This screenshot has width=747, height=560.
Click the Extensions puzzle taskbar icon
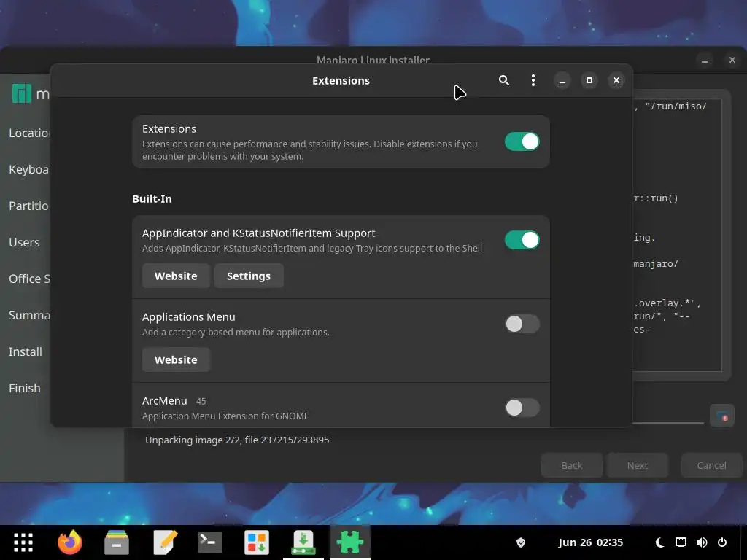[x=350, y=542]
